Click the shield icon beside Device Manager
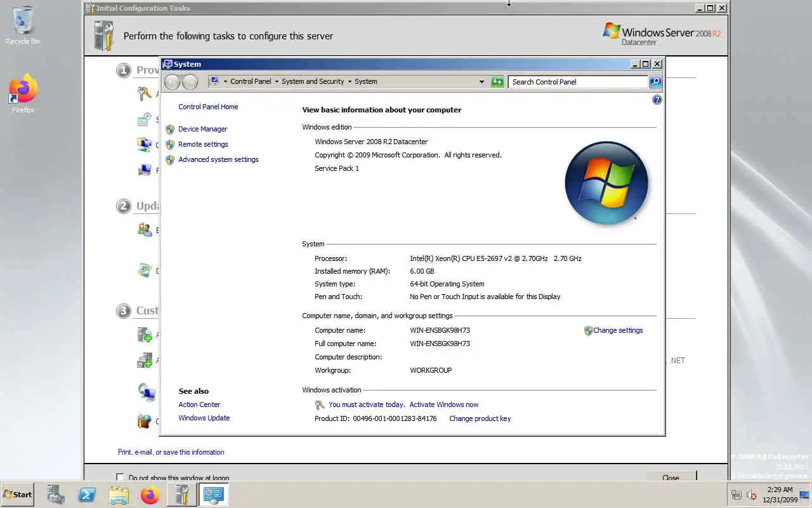This screenshot has width=812, height=508. tap(170, 129)
